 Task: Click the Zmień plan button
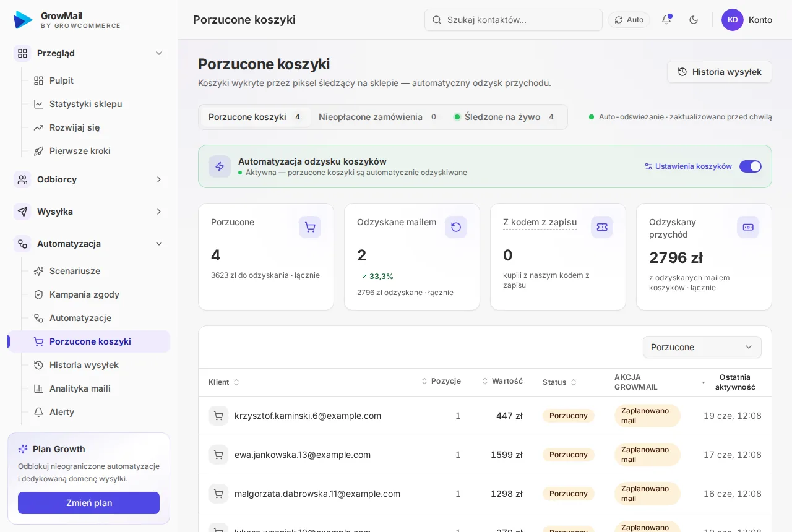pyautogui.click(x=89, y=503)
